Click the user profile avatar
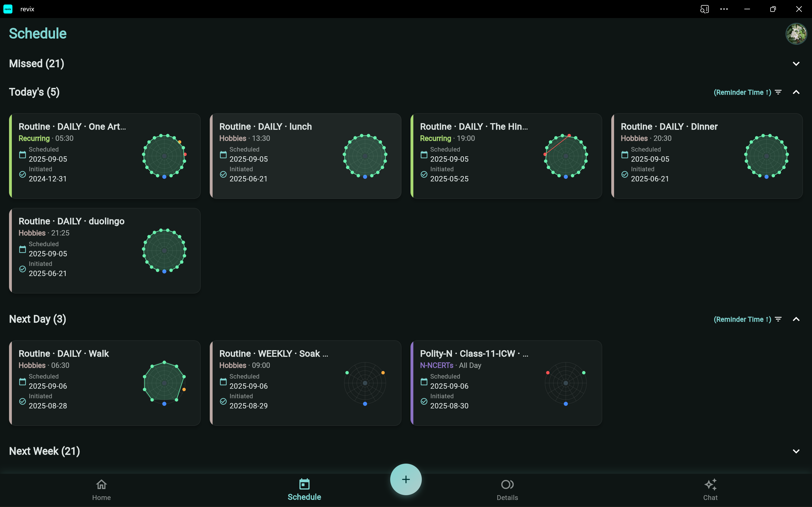This screenshot has height=507, width=812. pos(796,34)
